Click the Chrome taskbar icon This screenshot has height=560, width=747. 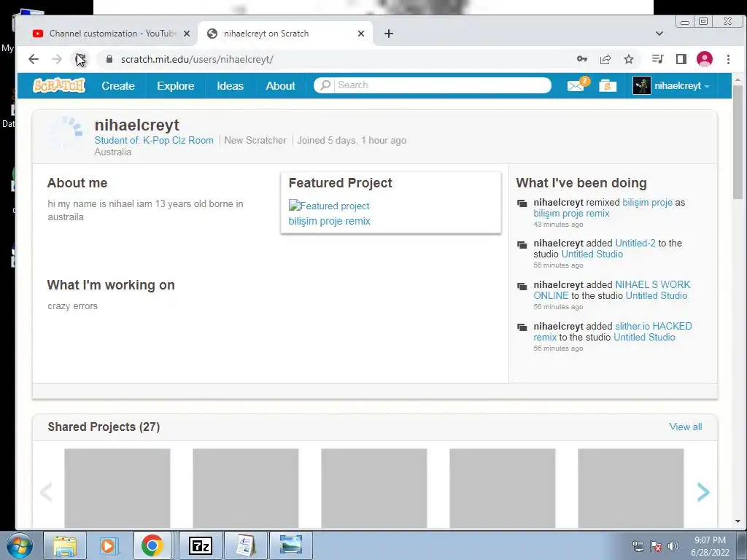pos(152,545)
